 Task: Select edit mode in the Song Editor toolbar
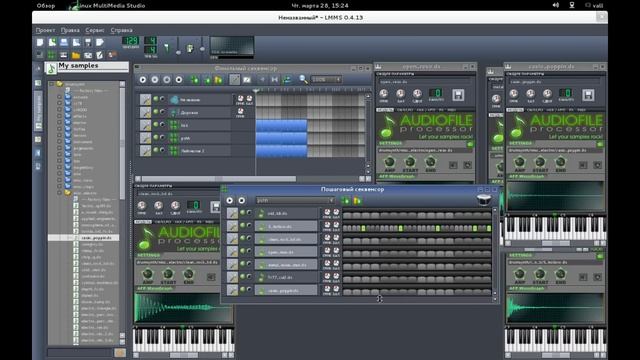[x=247, y=80]
